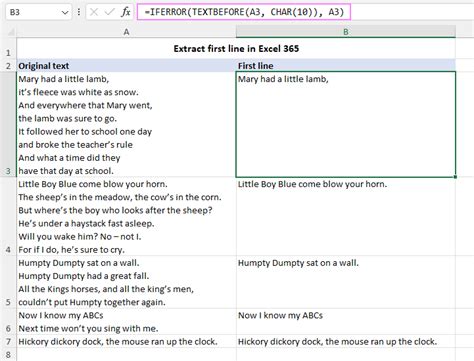
Task: Click cell A3 with Mary had a little lamb poem
Action: tap(126, 125)
